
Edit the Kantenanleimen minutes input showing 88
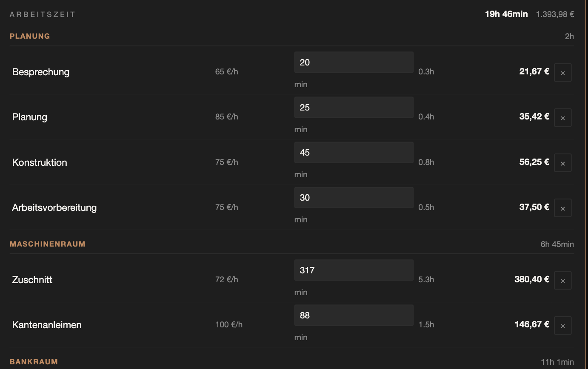[354, 315]
